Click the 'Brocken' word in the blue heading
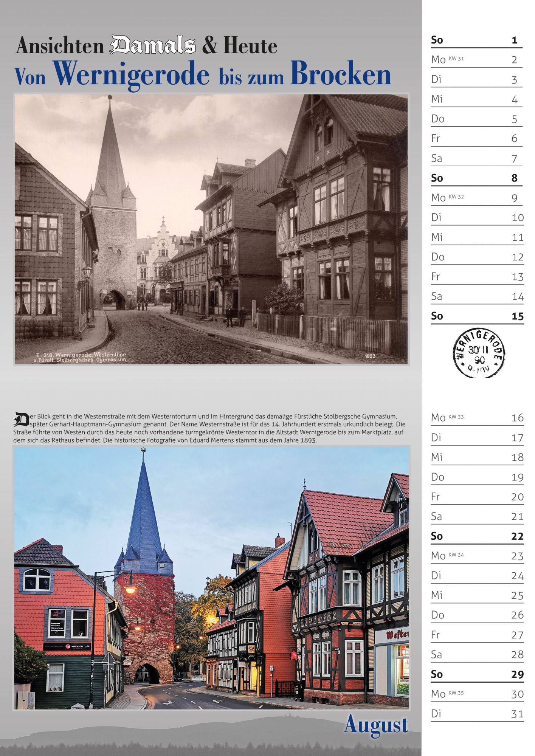Viewport: 535px width, 756px height. pyautogui.click(x=341, y=75)
